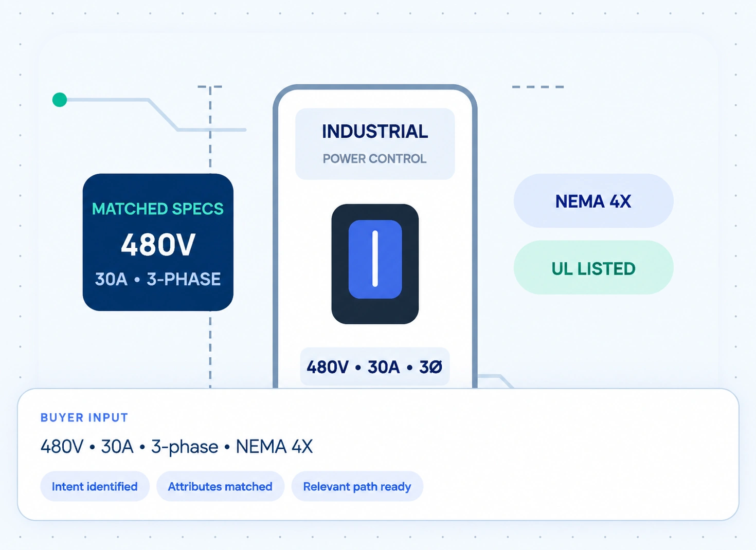Click the 480V • 30A • 3Ø label
The height and width of the screenshot is (550, 756).
tap(375, 367)
